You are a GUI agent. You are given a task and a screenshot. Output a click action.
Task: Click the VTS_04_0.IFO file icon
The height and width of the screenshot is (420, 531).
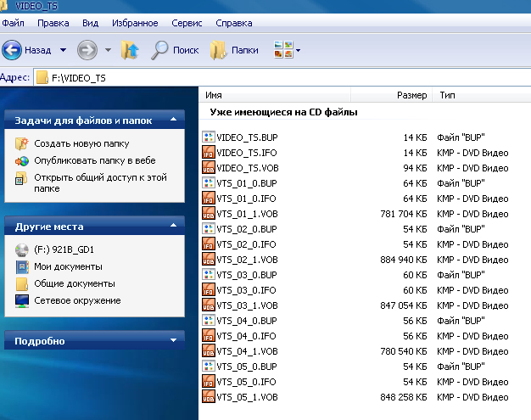pyautogui.click(x=209, y=335)
